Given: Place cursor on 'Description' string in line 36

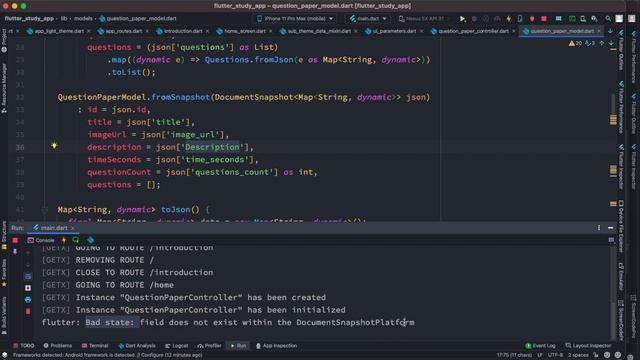Looking at the screenshot, I should [x=212, y=147].
